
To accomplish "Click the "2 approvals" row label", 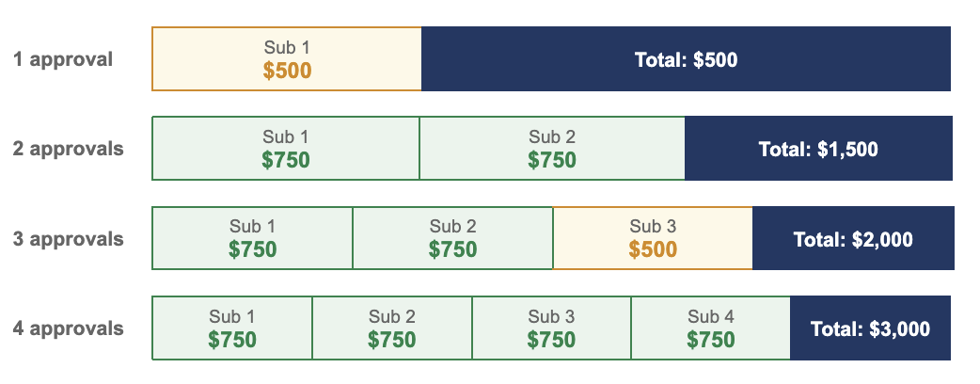I will [68, 149].
